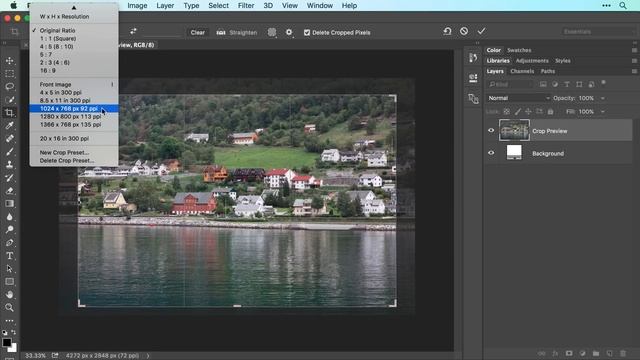Click the Clear button
640x360 pixels.
[198, 32]
